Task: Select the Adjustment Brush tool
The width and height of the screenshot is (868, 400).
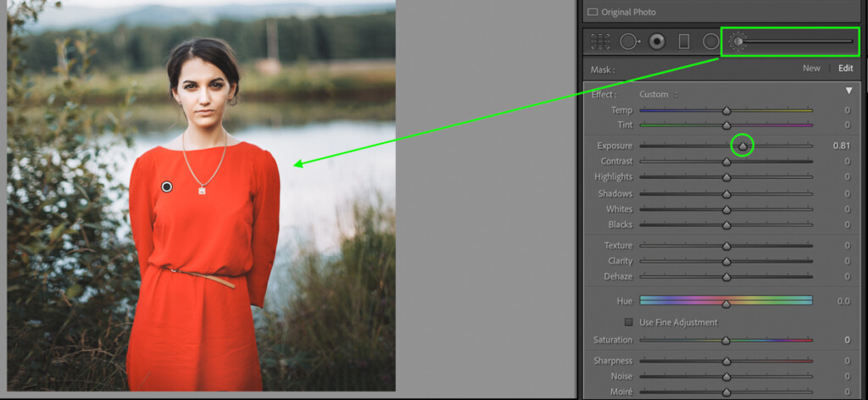Action: tap(737, 42)
